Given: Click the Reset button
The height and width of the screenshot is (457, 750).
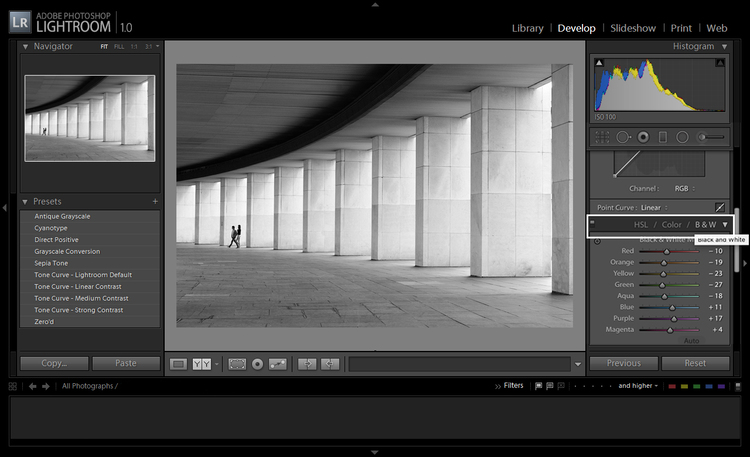Looking at the screenshot, I should point(694,363).
